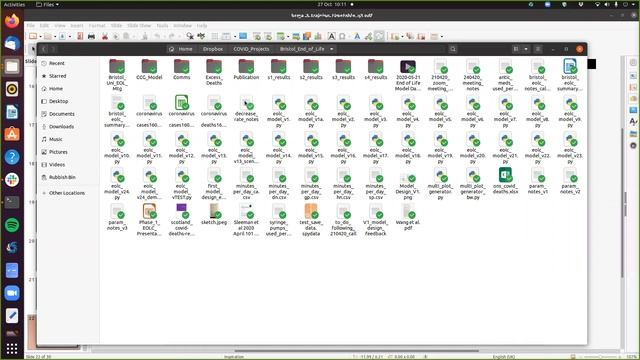The image size is (640, 360).
Task: Click the Impress vertical scrollbar on right
Action: (x=622, y=202)
